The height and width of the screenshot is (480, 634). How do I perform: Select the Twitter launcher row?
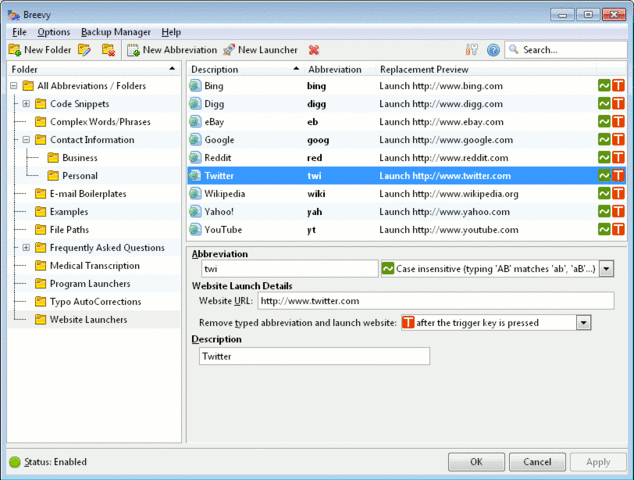click(407, 176)
